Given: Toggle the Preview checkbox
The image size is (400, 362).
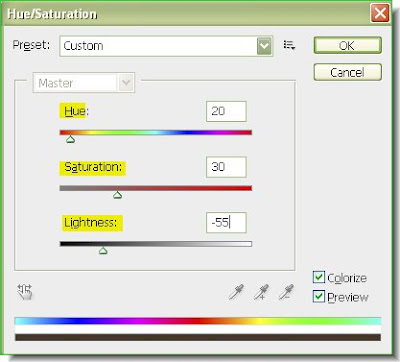Looking at the screenshot, I should [x=319, y=296].
